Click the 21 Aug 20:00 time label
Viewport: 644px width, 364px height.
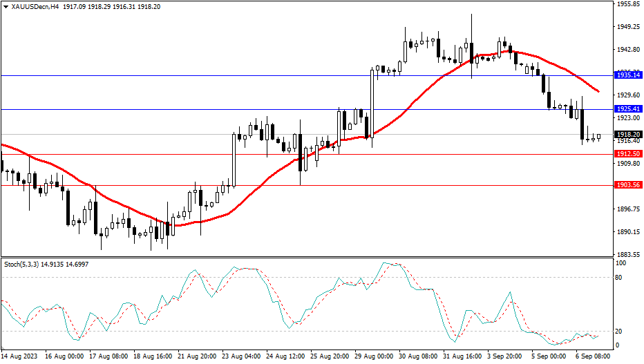[x=197, y=357]
